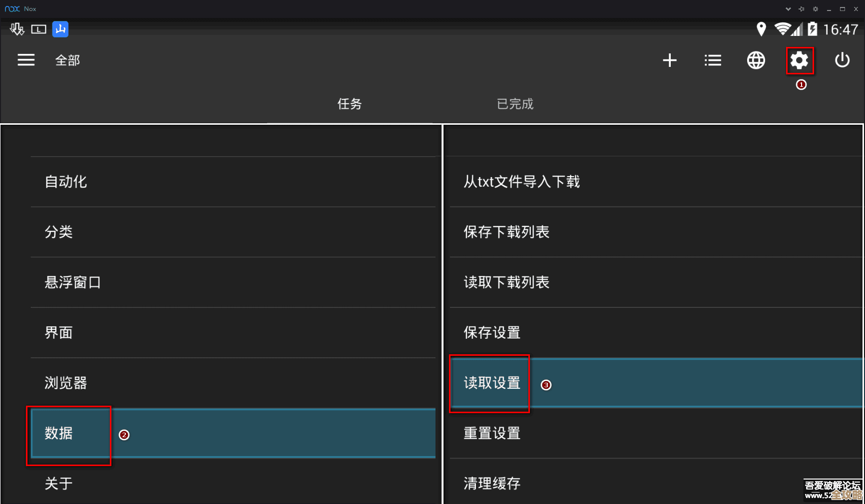Open the 关于 about section
The height and width of the screenshot is (504, 865).
pyautogui.click(x=58, y=483)
